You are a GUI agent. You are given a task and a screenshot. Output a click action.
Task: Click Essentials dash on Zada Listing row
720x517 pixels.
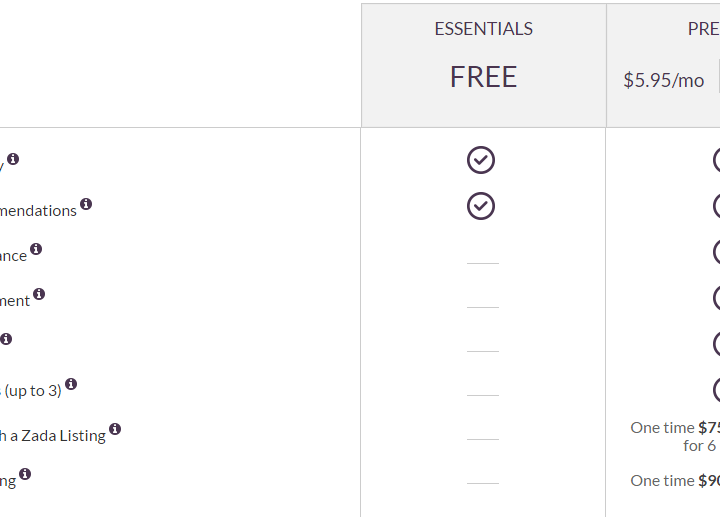(483, 439)
